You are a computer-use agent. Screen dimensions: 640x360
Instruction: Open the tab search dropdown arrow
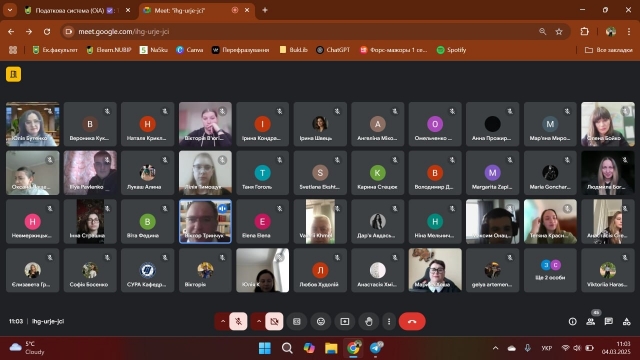click(10, 10)
